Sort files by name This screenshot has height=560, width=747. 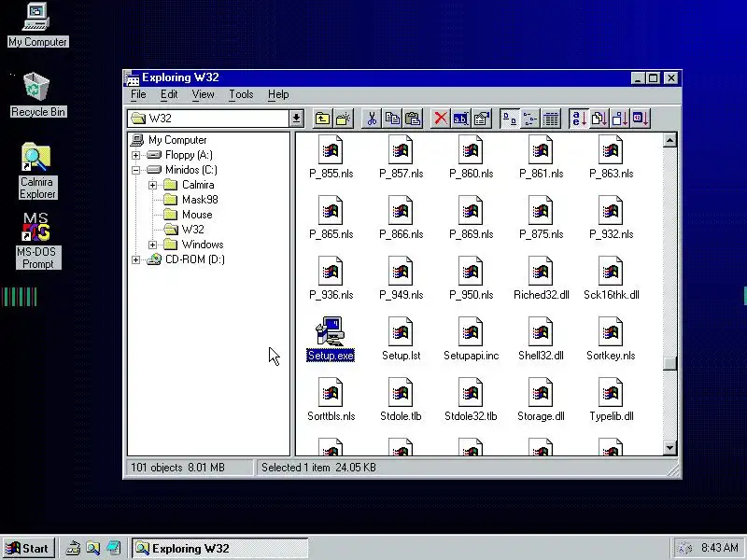tap(579, 119)
